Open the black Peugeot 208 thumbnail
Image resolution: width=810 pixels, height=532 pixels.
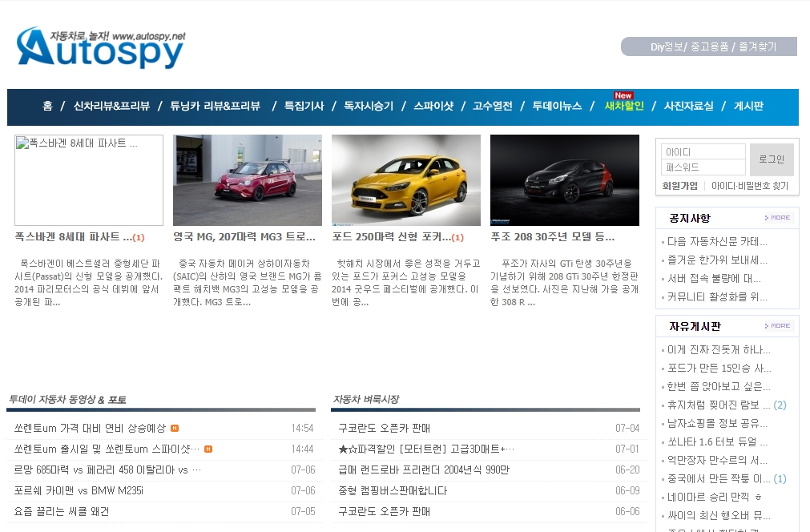tap(564, 180)
